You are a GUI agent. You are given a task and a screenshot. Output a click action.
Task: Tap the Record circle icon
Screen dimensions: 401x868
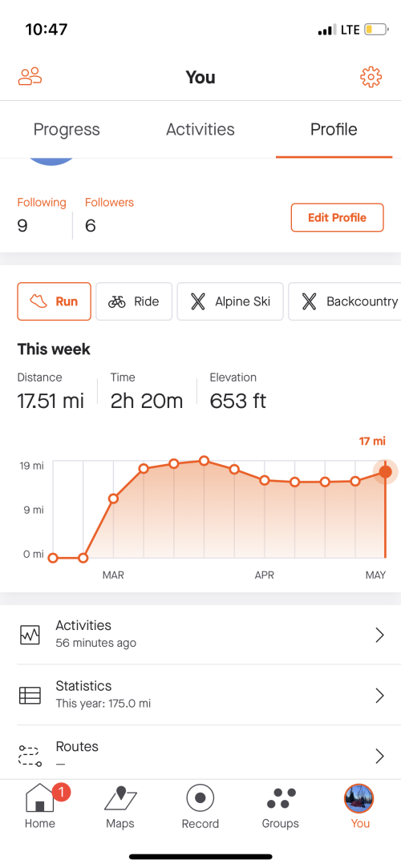click(x=200, y=797)
